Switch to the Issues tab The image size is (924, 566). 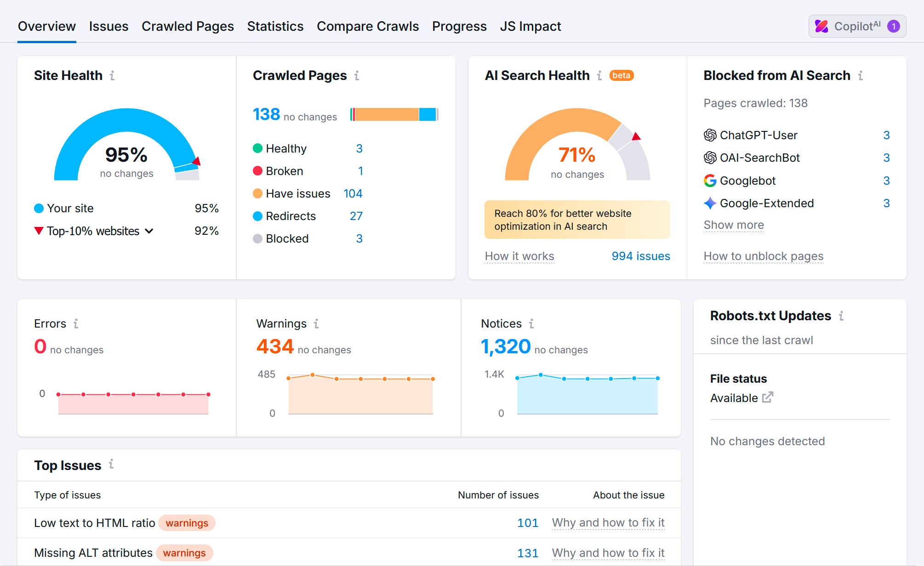(108, 26)
